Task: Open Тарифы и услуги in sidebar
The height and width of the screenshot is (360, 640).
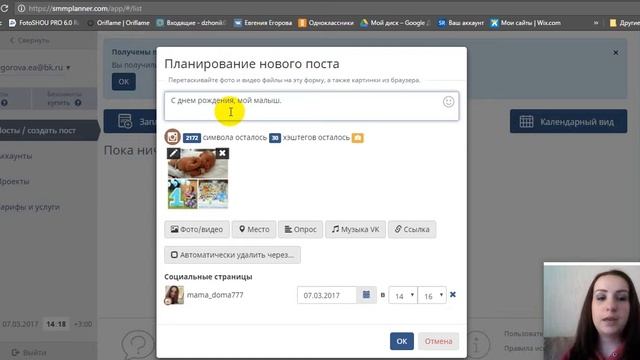Action: [x=30, y=207]
